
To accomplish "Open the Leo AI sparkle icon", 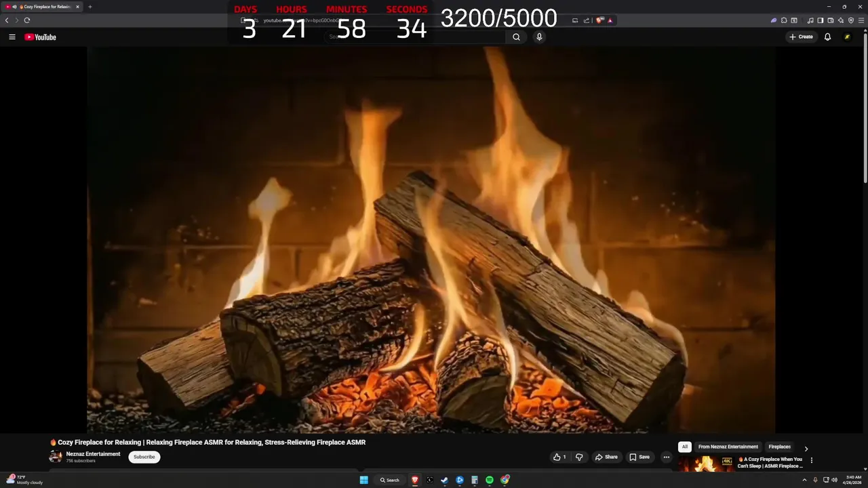I will pyautogui.click(x=841, y=20).
